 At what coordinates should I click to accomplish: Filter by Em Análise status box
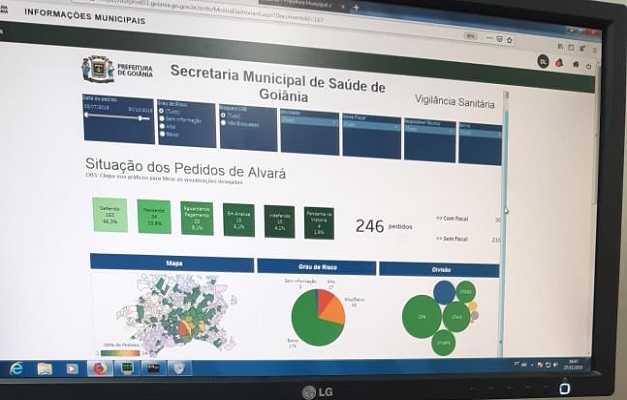click(239, 220)
